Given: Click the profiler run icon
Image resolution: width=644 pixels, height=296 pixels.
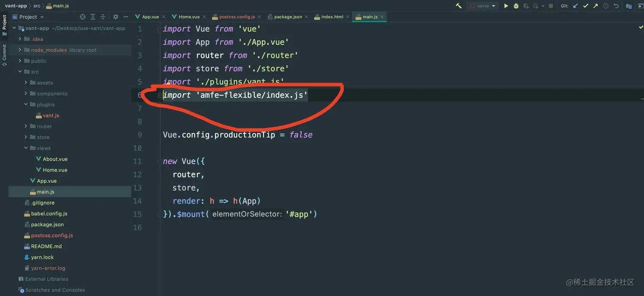Looking at the screenshot, I should tap(536, 6).
